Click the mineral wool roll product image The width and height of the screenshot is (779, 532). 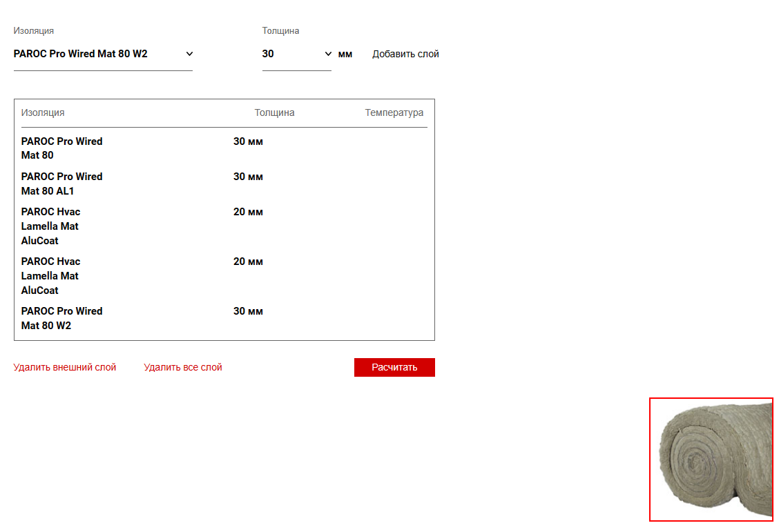pyautogui.click(x=711, y=460)
